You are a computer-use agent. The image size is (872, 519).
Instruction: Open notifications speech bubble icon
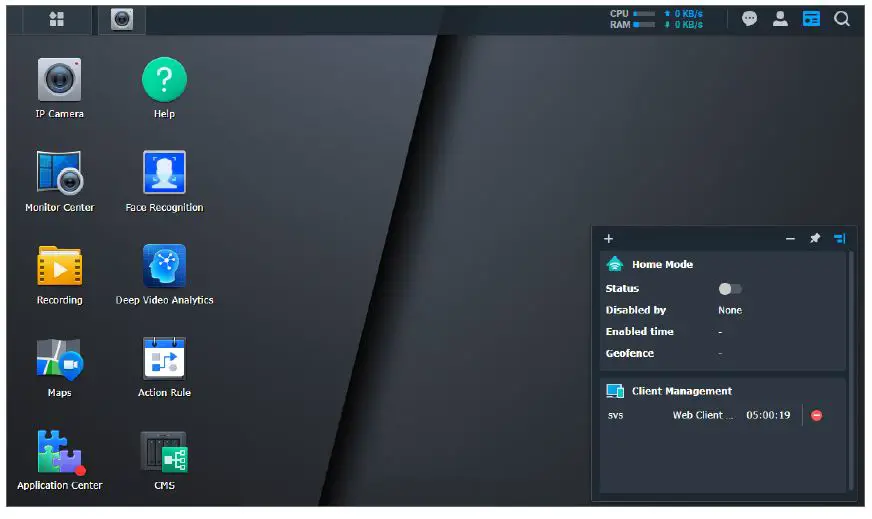tap(749, 19)
